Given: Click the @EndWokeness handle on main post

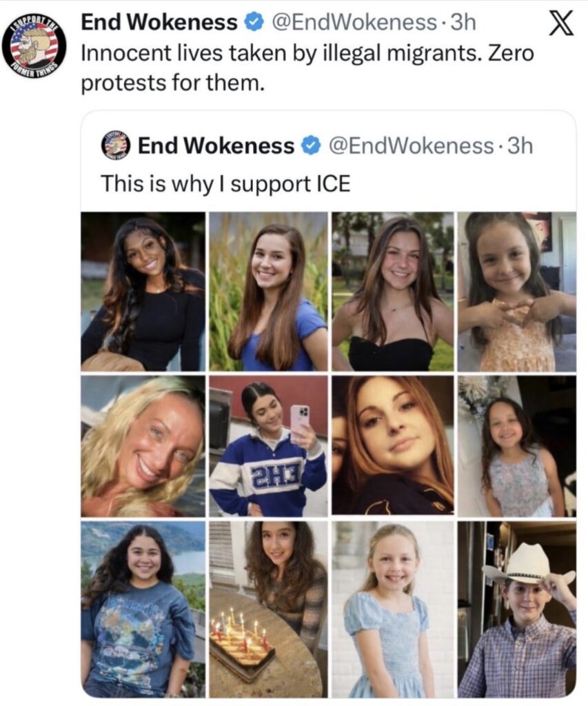Looking at the screenshot, I should coord(356,22).
